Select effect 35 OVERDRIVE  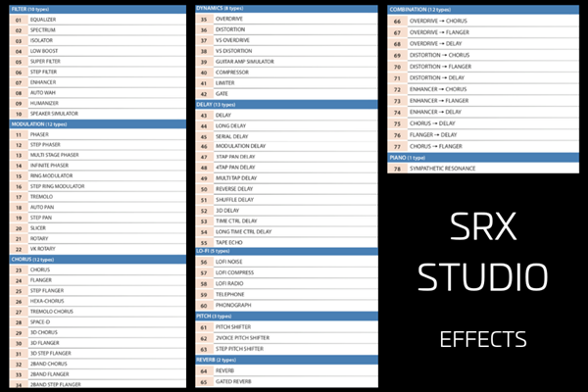(x=286, y=19)
